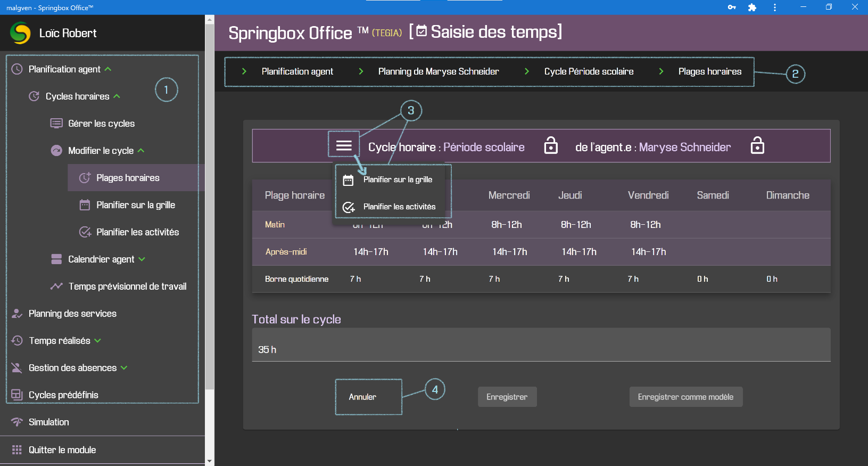Click the lock icon after Période scolaire
This screenshot has height=466, width=868.
tap(551, 145)
